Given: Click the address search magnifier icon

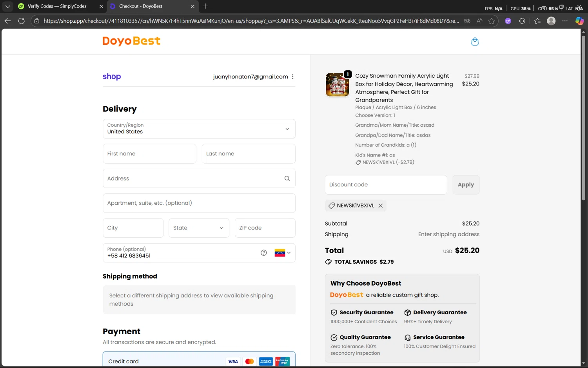Looking at the screenshot, I should pos(287,179).
